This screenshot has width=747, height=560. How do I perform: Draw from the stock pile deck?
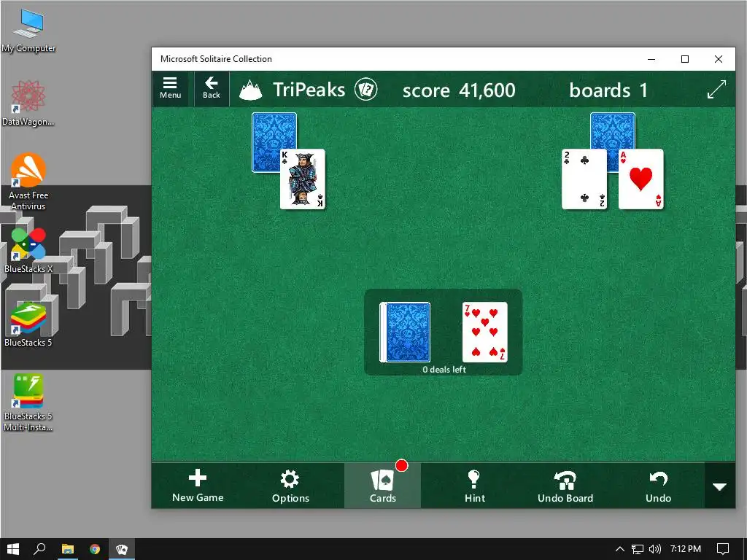pyautogui.click(x=405, y=332)
